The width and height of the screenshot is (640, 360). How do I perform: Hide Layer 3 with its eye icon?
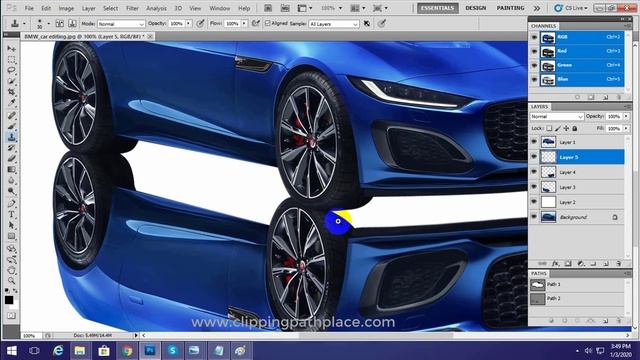534,187
